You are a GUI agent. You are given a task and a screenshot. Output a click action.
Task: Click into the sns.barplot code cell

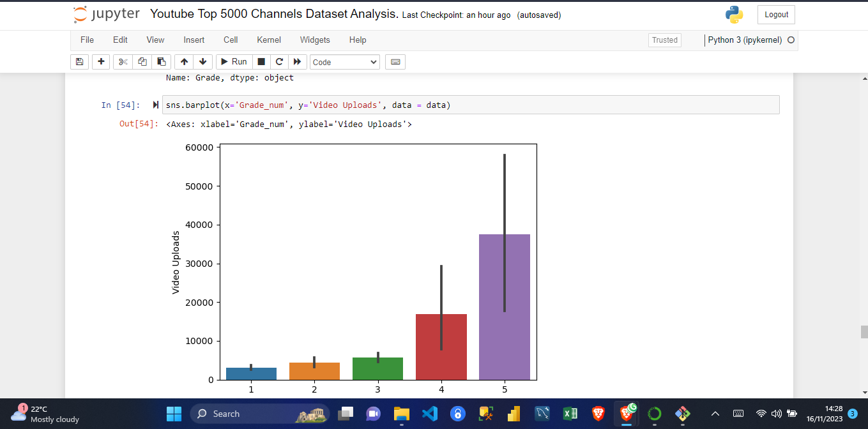[470, 105]
